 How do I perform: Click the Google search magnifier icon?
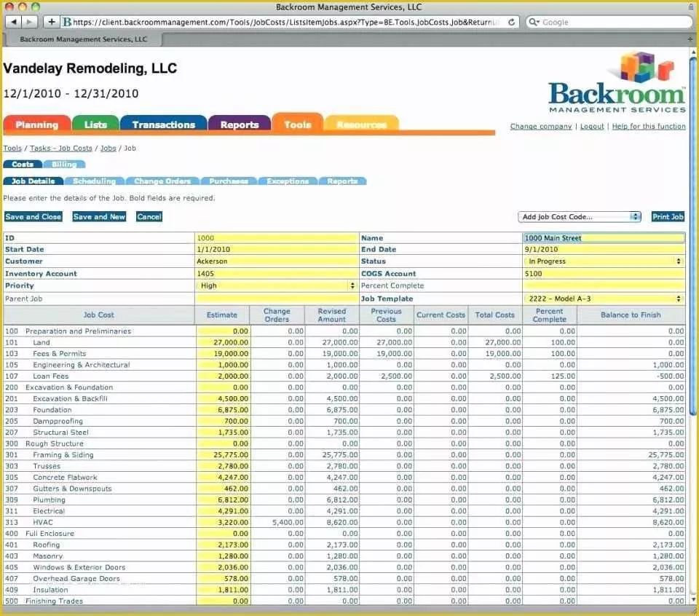[x=533, y=22]
